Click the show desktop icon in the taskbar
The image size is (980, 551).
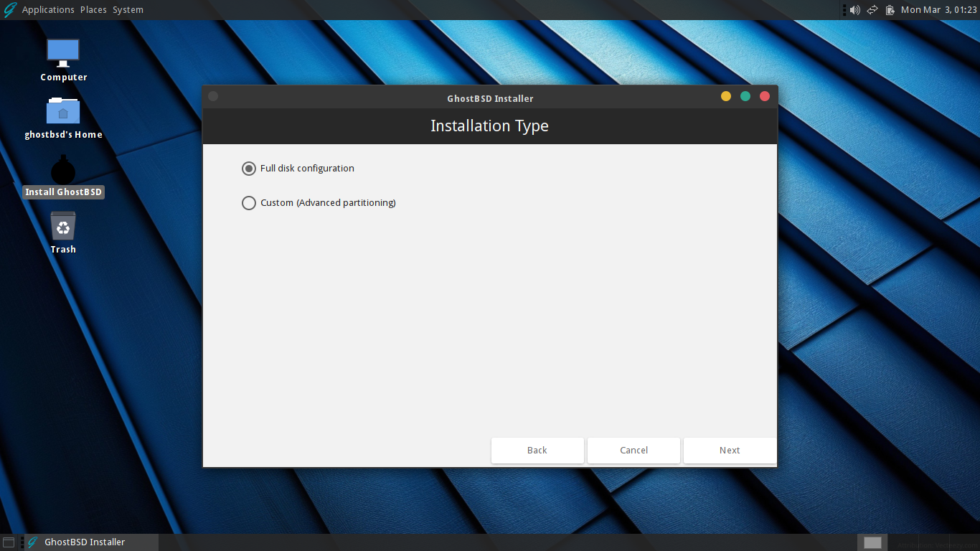(9, 542)
